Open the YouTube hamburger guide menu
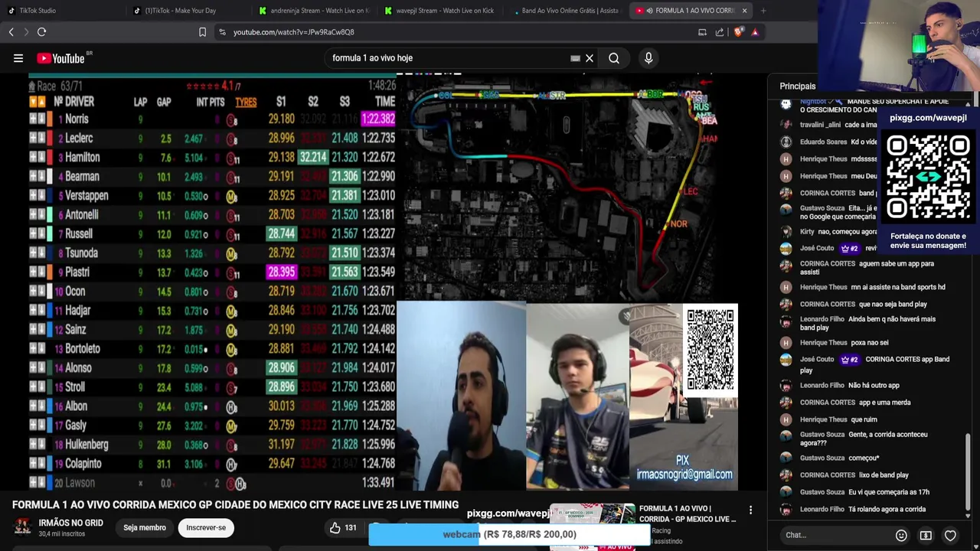 point(18,58)
